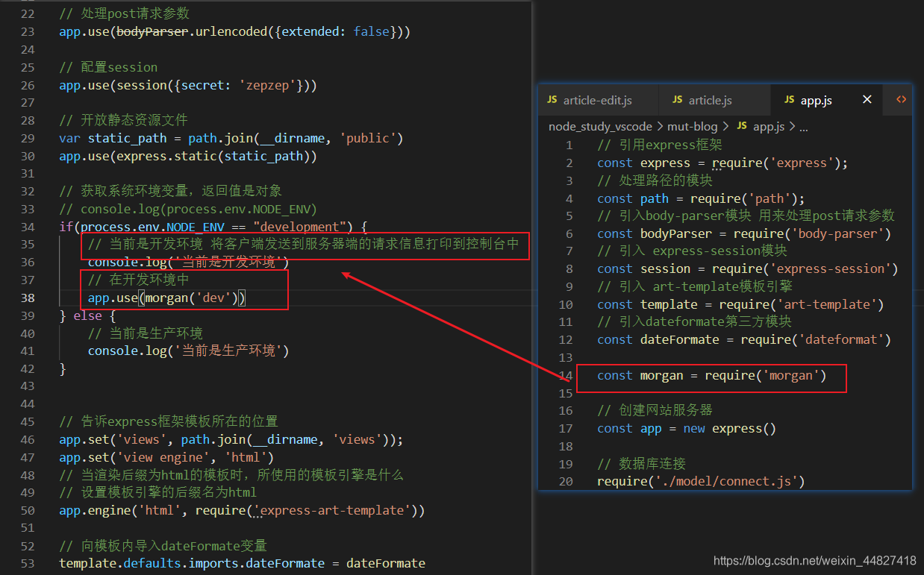Click the "// 处理post请求参数" comment on line 22
This screenshot has height=575, width=924.
pos(125,13)
